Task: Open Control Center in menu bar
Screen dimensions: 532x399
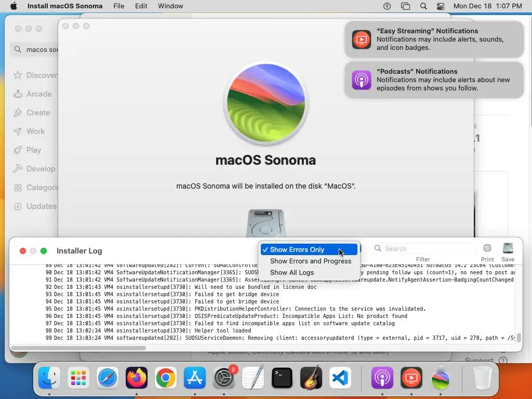Action: [441, 6]
